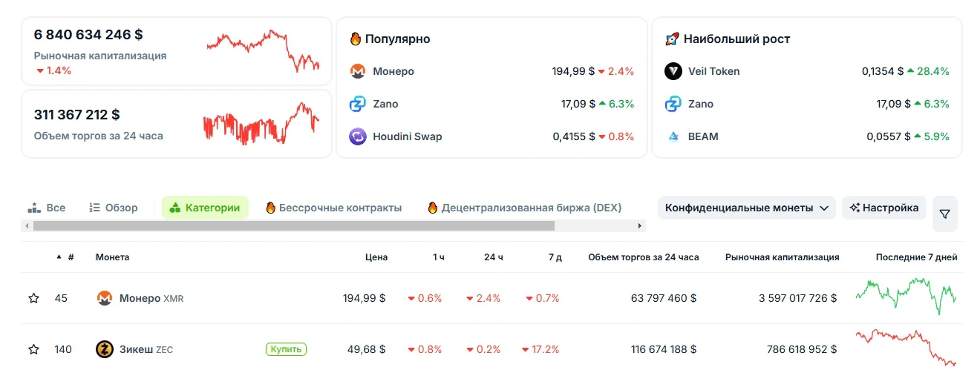Switch to the Все tab
The height and width of the screenshot is (373, 980).
point(47,208)
